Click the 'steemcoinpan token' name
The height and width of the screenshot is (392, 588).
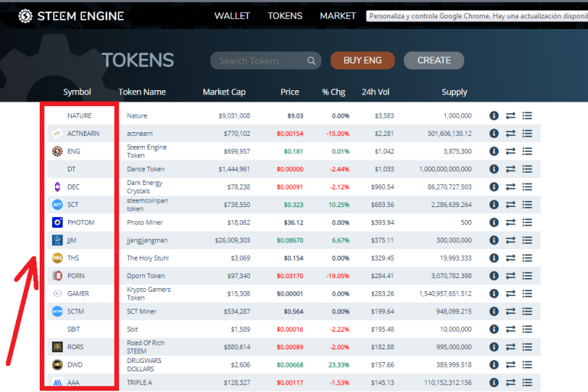(147, 205)
